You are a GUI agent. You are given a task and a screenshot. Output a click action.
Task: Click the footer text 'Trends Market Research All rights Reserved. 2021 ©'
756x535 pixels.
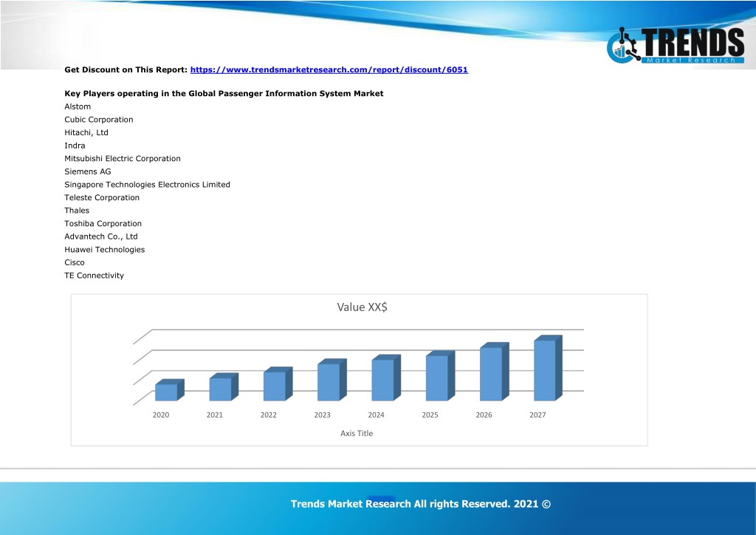[420, 504]
